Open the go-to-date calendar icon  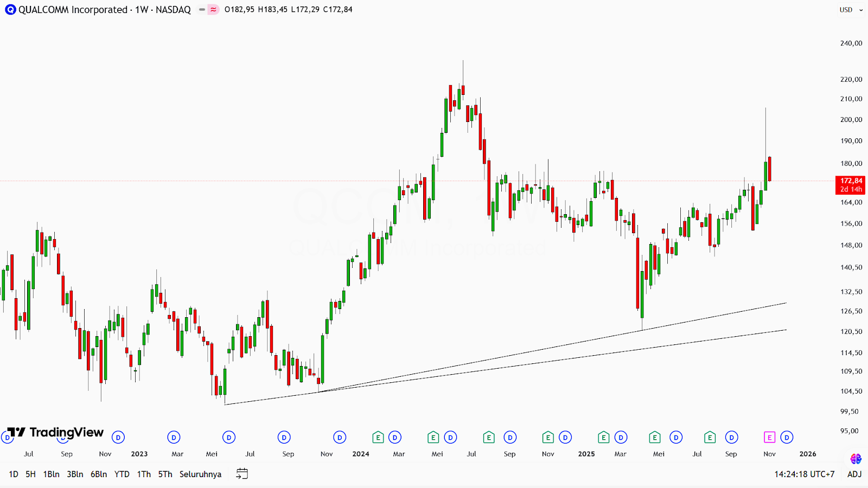[242, 474]
